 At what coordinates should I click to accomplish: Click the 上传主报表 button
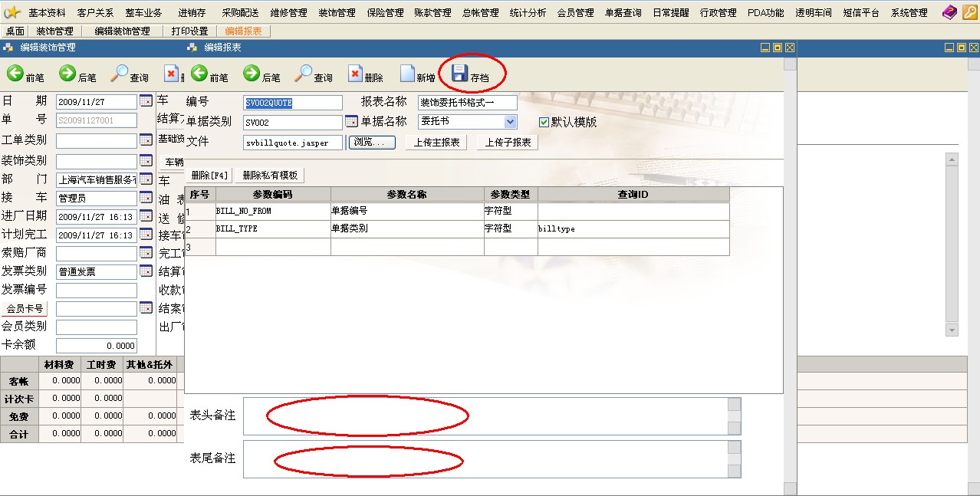click(x=436, y=143)
